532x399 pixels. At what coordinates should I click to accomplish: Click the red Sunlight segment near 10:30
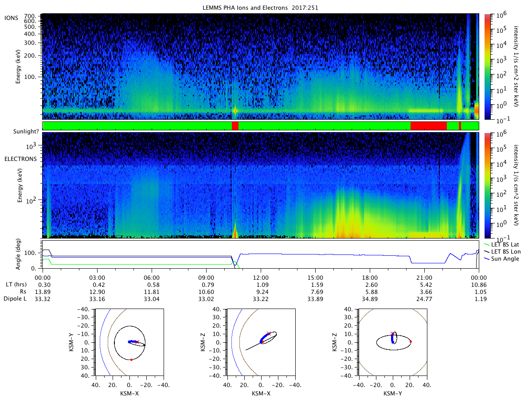(x=235, y=126)
